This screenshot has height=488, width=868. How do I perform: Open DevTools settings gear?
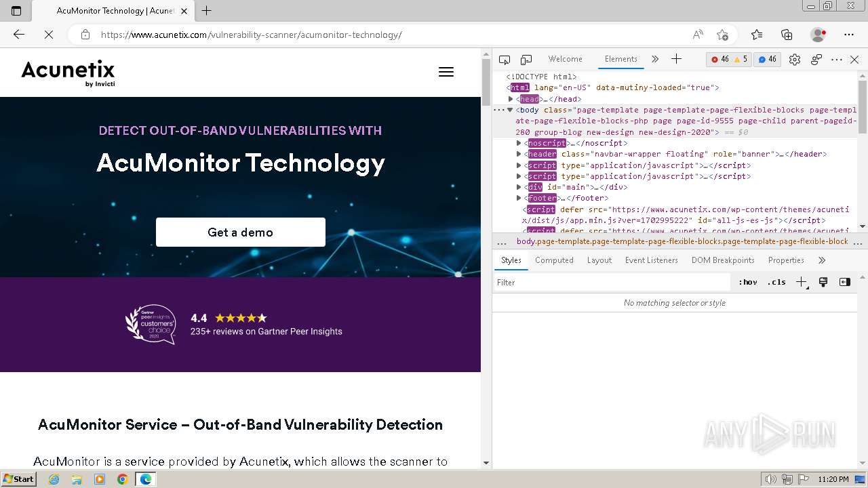pyautogui.click(x=795, y=60)
